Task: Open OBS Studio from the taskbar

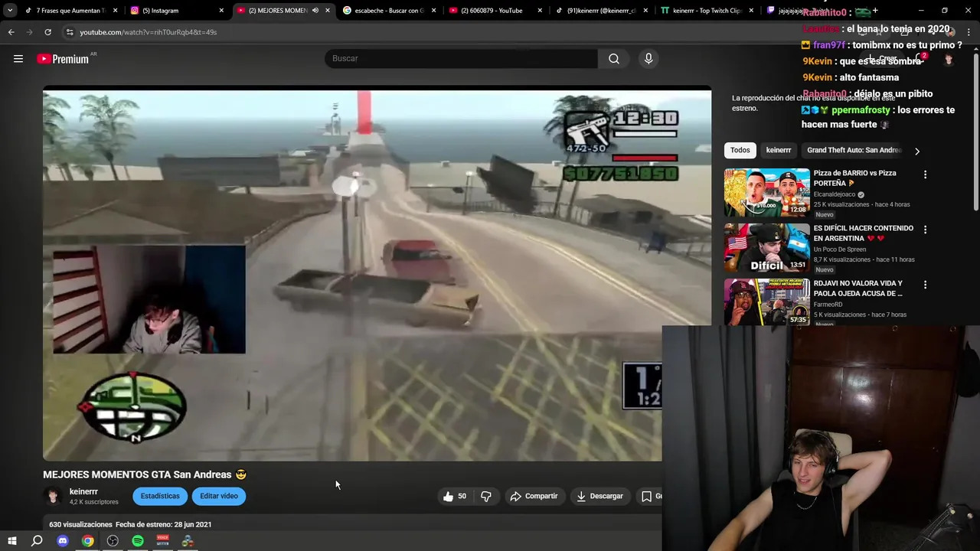Action: (113, 541)
